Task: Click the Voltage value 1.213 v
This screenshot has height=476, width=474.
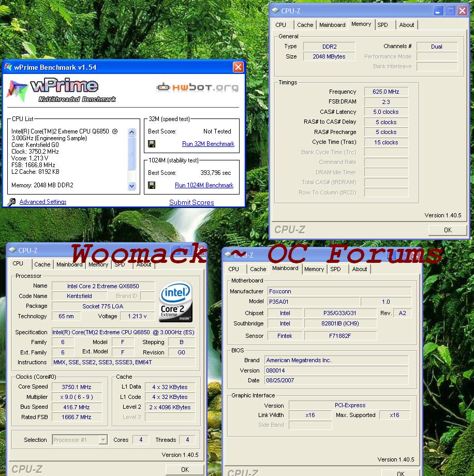Action: pyautogui.click(x=137, y=316)
